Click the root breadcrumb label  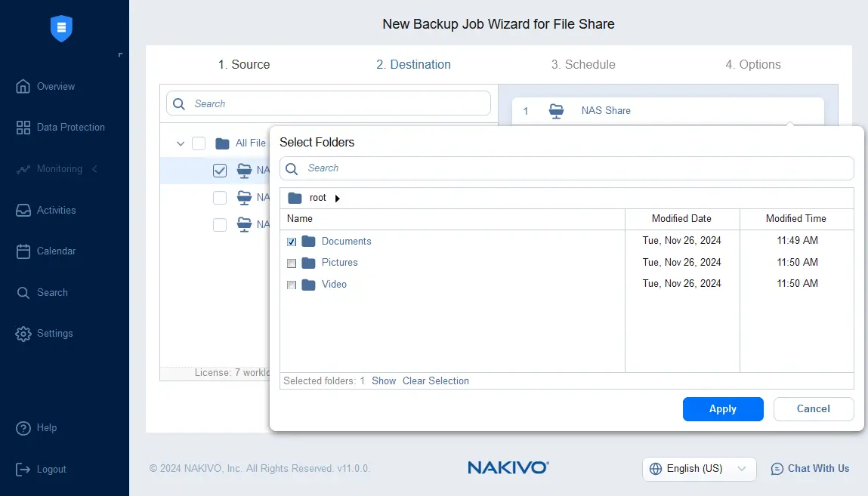tap(318, 198)
